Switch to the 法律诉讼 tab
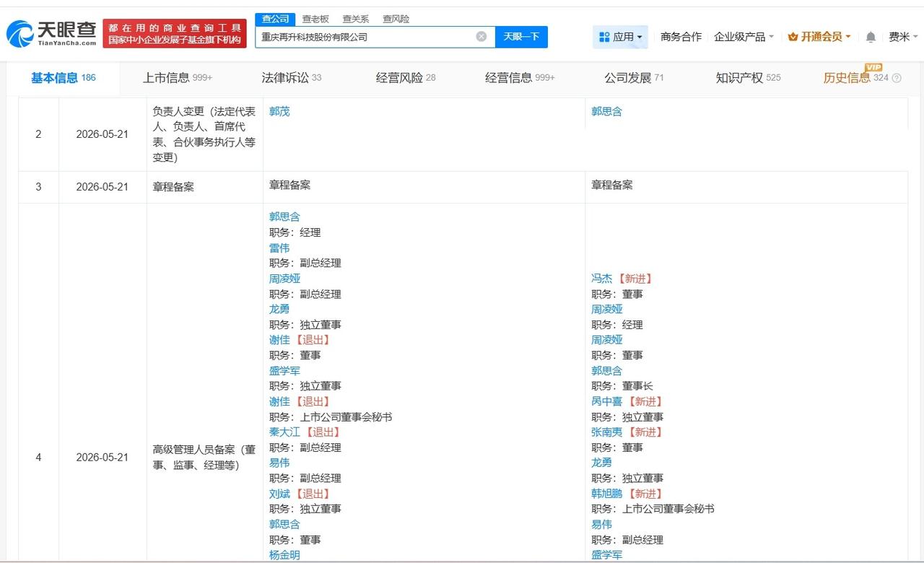This screenshot has width=924, height=563. tap(292, 78)
